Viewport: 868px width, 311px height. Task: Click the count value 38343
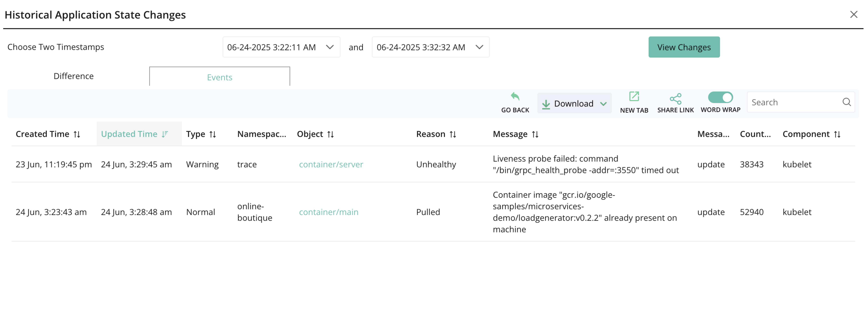pos(751,164)
